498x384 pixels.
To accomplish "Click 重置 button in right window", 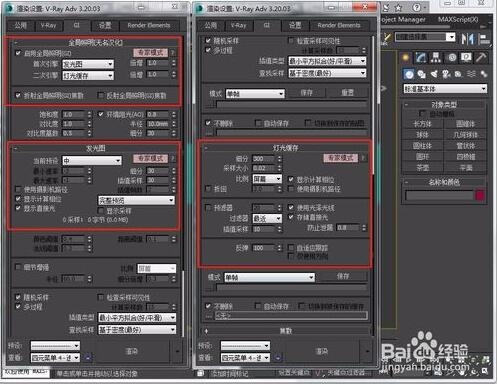I will (347, 93).
